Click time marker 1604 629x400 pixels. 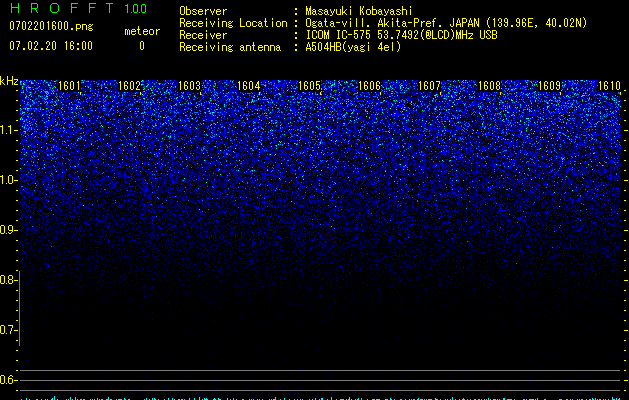[x=249, y=85]
